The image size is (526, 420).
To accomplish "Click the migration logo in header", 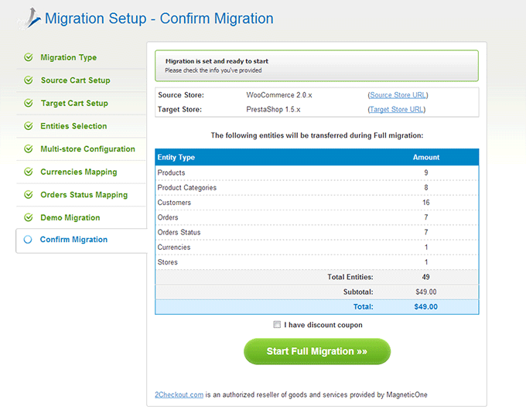I will (x=30, y=18).
